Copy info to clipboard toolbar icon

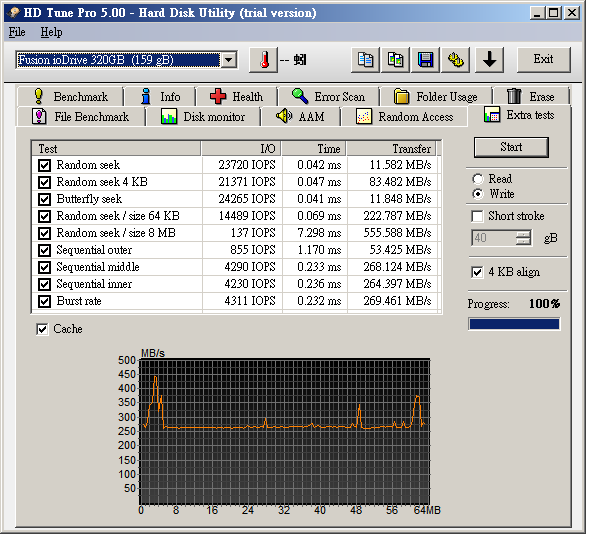(365, 60)
